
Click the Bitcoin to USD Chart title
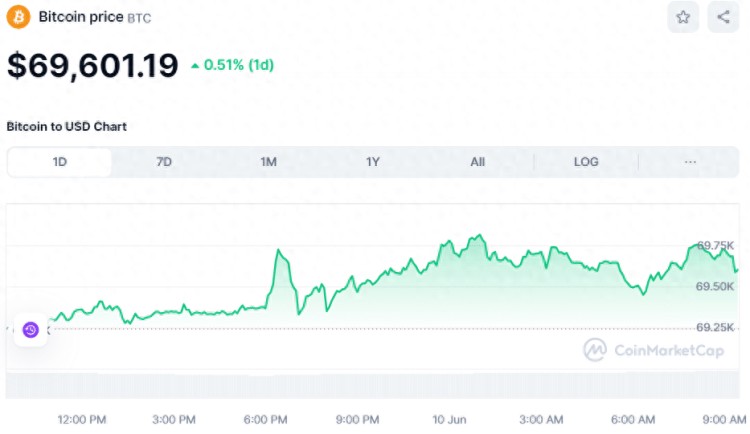click(66, 127)
